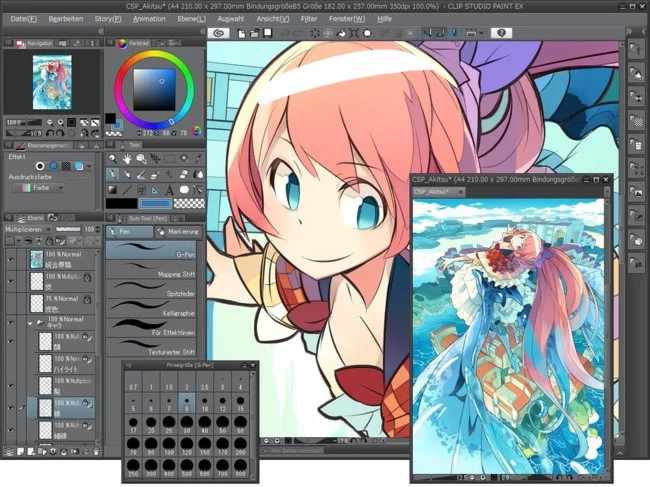
Task: Click the blue sub color swatch in Tool palette
Action: point(155,204)
